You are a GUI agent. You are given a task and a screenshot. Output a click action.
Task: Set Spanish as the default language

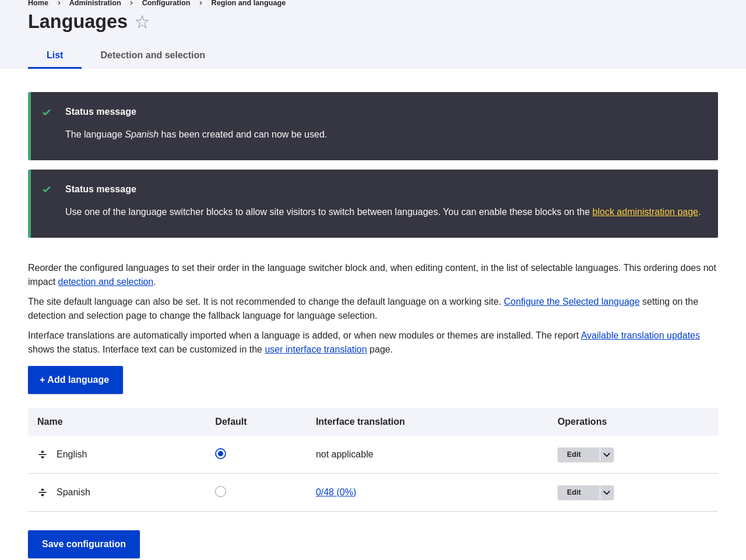coord(220,491)
